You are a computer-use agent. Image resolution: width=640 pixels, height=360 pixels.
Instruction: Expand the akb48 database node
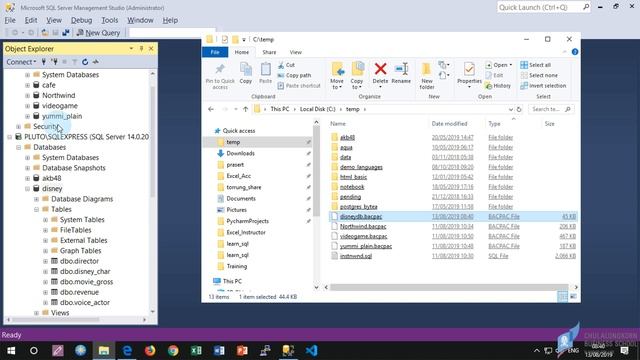(27, 178)
